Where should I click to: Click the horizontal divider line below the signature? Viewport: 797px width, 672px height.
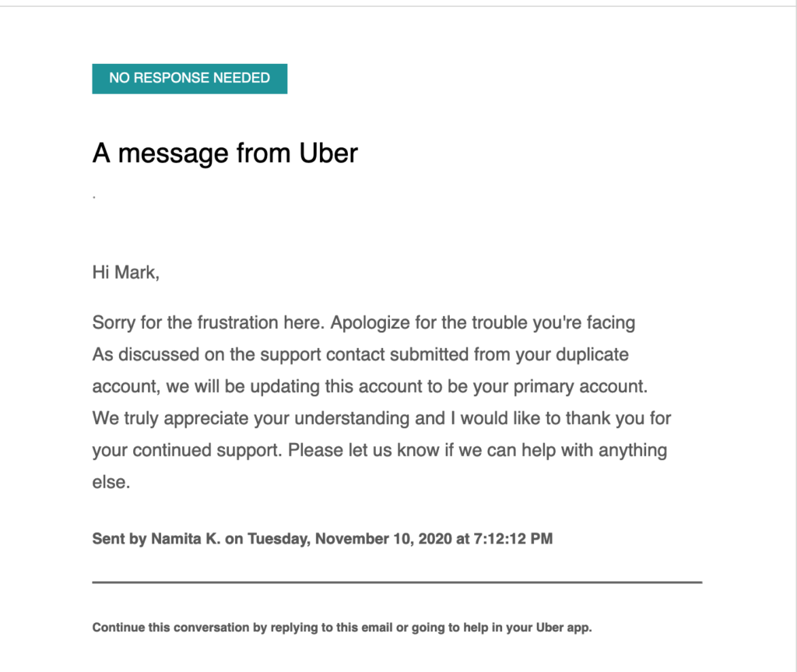397,582
